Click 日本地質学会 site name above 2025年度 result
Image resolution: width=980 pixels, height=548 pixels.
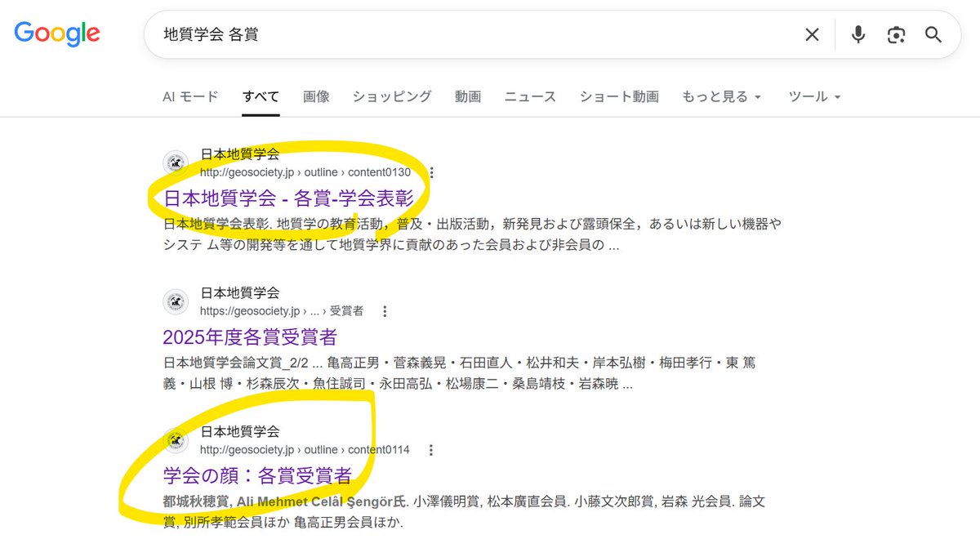[240, 292]
